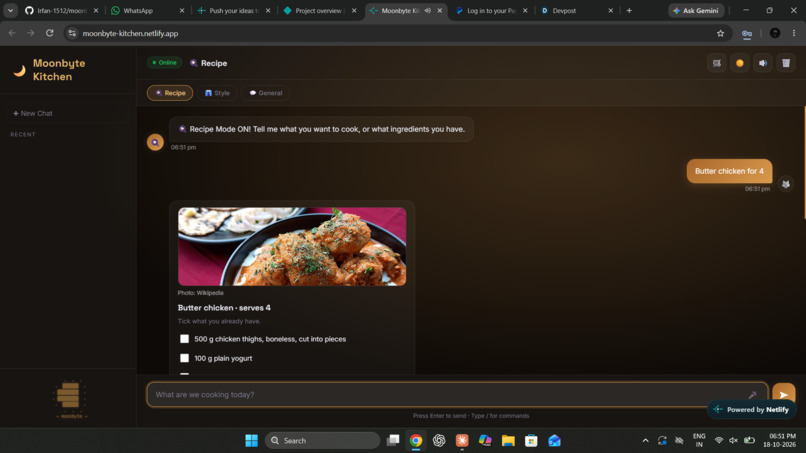This screenshot has height=453, width=806.
Task: Click the Ask Gemini button
Action: [696, 10]
